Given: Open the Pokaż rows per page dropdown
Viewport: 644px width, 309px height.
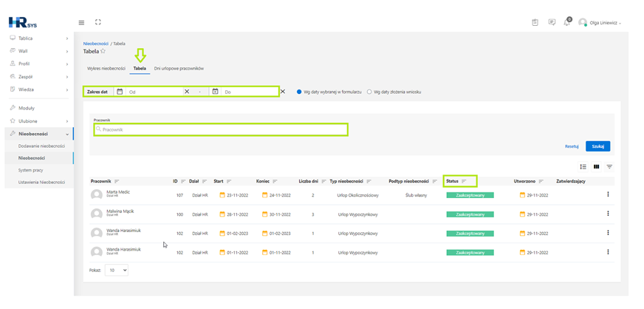Looking at the screenshot, I should pos(117,270).
